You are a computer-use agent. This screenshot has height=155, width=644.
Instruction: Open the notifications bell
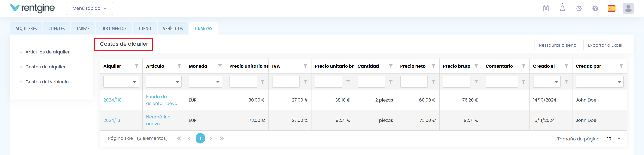pyautogui.click(x=562, y=8)
